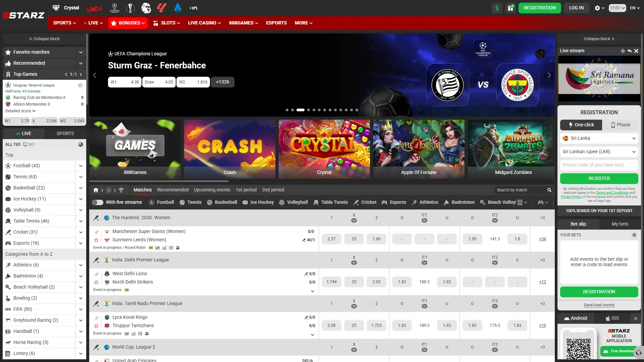The height and width of the screenshot is (362, 644).
Task: Expand West Delhi Lions match details
Action: click(x=313, y=291)
